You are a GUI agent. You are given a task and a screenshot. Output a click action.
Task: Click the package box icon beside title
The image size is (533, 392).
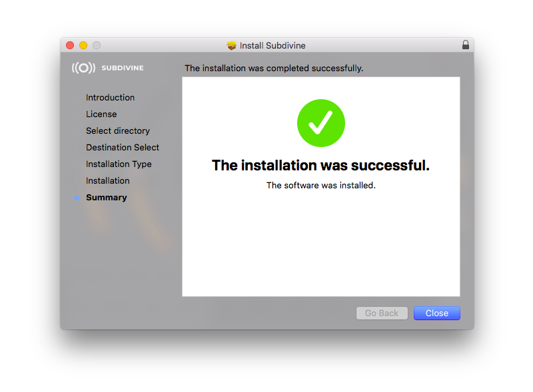231,45
